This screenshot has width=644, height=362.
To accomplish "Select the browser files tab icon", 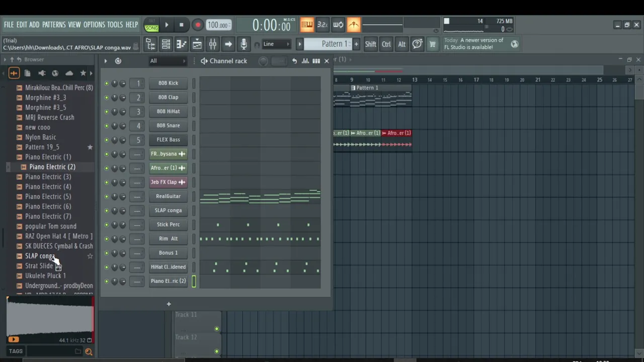I will tap(28, 73).
